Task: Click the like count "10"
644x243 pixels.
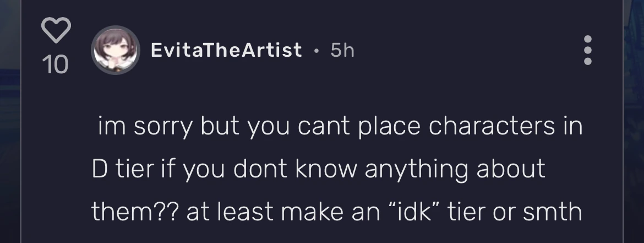Action: tap(55, 65)
